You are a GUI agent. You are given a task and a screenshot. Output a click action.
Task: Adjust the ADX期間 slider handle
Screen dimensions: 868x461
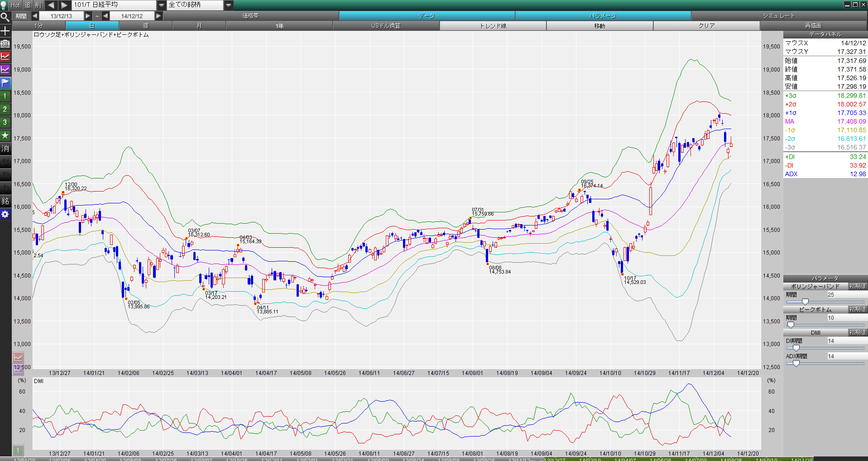pos(796,363)
